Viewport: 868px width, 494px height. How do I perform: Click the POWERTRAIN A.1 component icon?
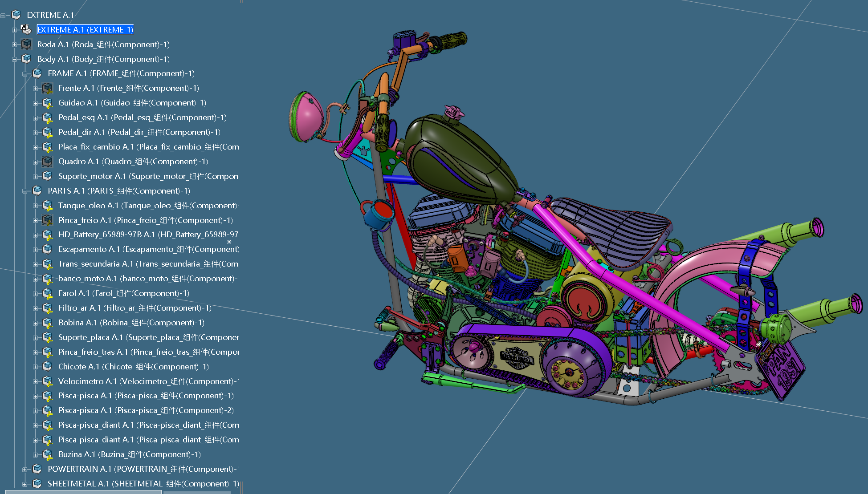click(x=37, y=469)
